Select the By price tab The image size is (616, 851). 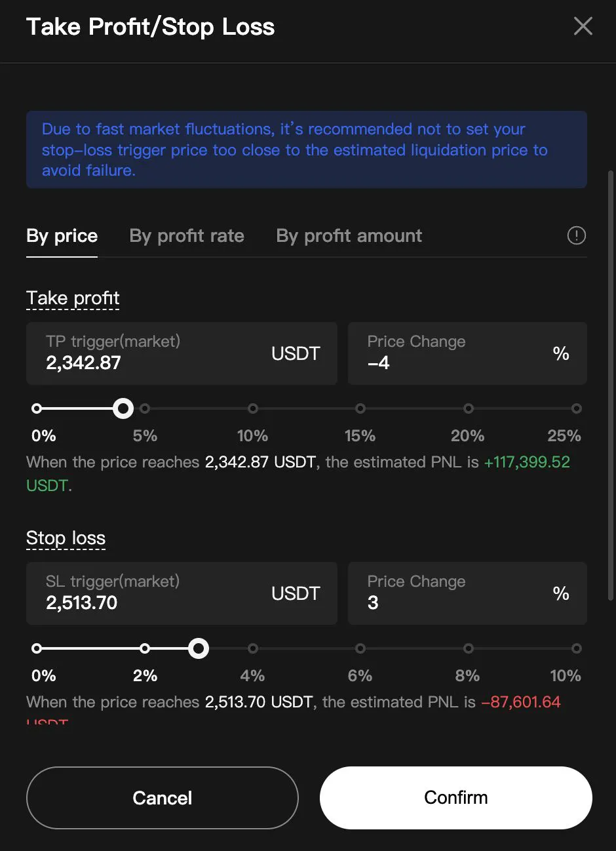click(x=62, y=236)
